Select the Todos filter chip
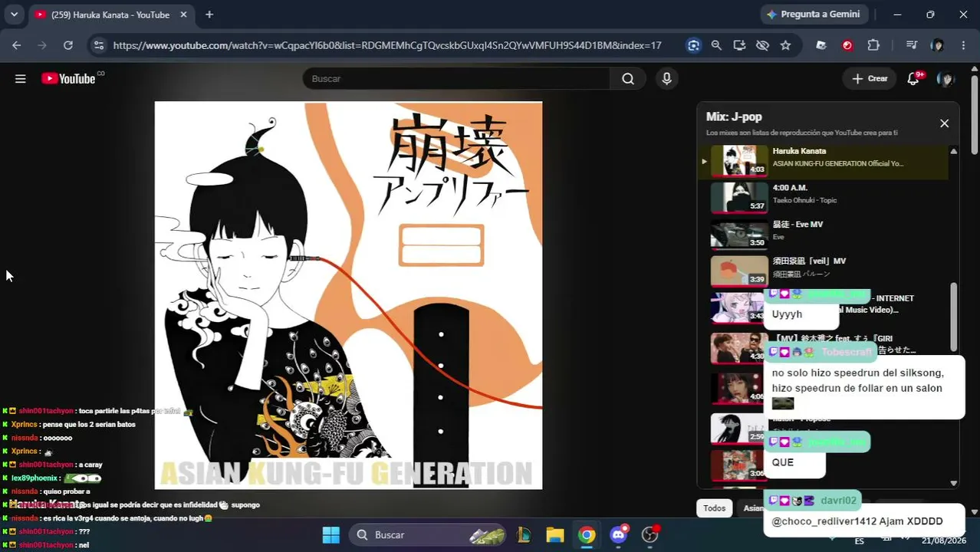Viewport: 980px width, 552px height. [714, 508]
